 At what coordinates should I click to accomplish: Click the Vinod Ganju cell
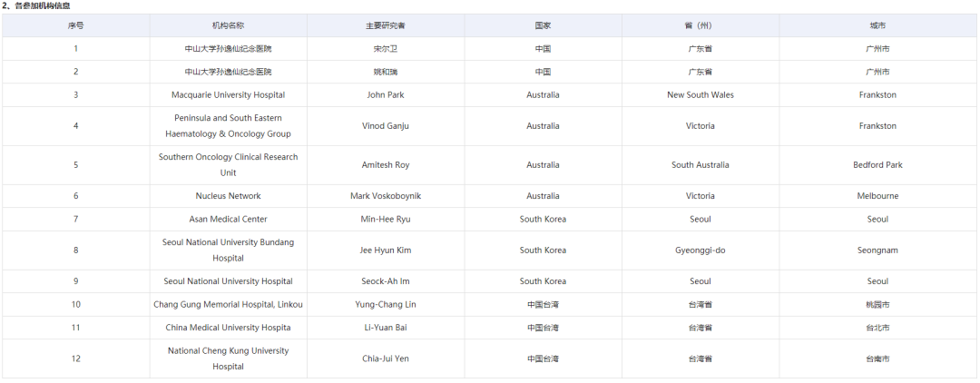pos(386,125)
